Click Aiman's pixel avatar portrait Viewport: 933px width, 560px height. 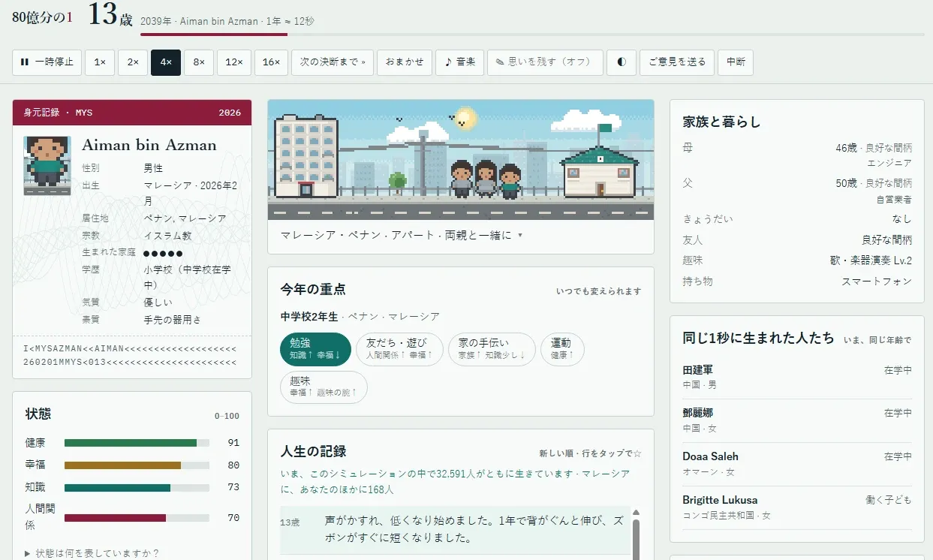pyautogui.click(x=47, y=166)
